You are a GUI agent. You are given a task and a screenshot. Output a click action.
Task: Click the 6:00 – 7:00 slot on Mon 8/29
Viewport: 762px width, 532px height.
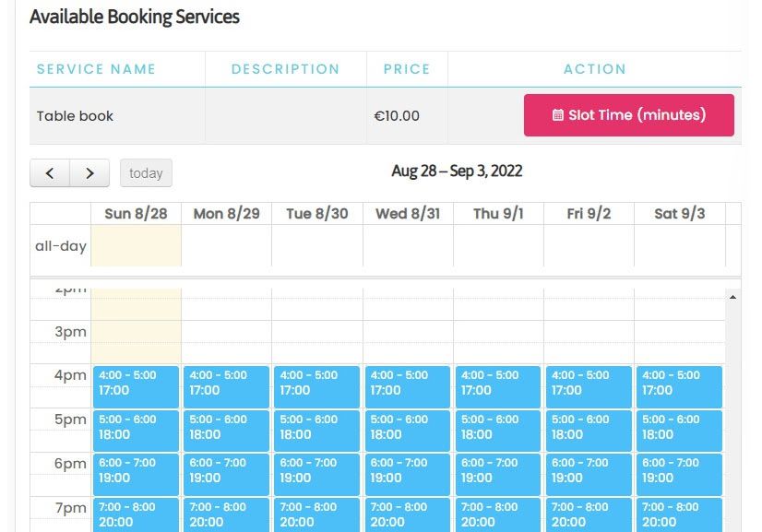click(225, 473)
